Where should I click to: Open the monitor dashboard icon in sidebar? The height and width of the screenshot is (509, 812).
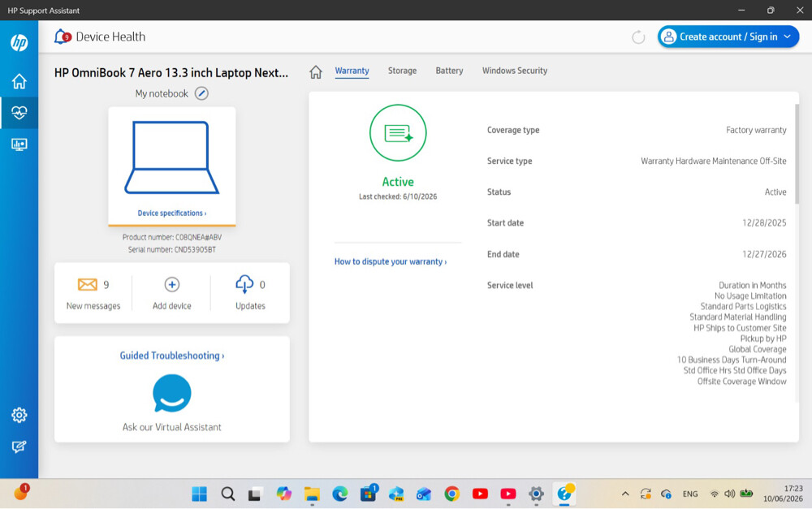tap(19, 145)
